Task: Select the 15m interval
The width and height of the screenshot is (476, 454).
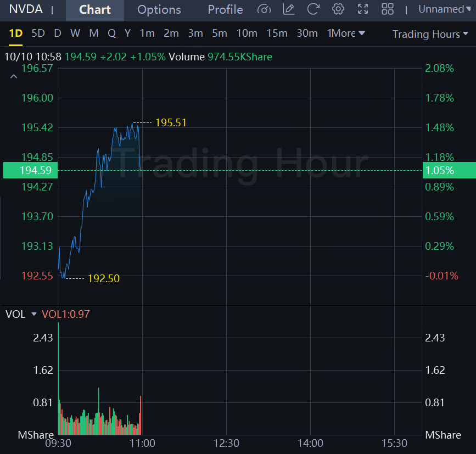Action: pos(277,33)
